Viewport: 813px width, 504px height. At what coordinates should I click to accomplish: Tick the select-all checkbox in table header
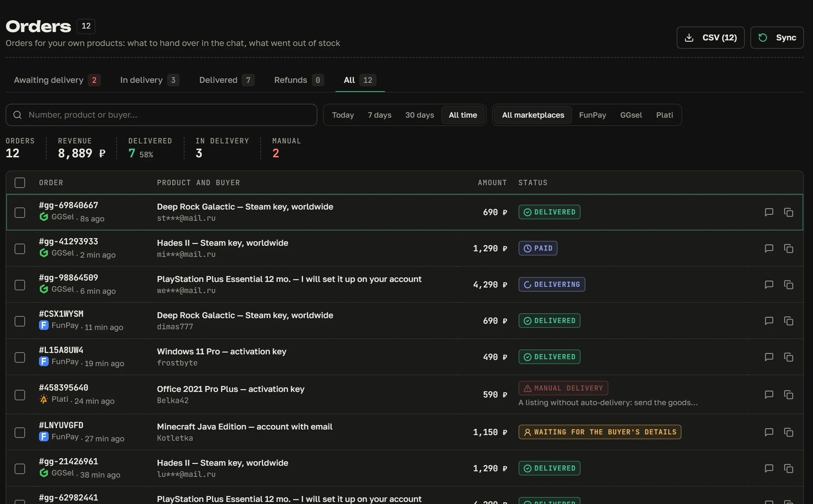(x=20, y=183)
